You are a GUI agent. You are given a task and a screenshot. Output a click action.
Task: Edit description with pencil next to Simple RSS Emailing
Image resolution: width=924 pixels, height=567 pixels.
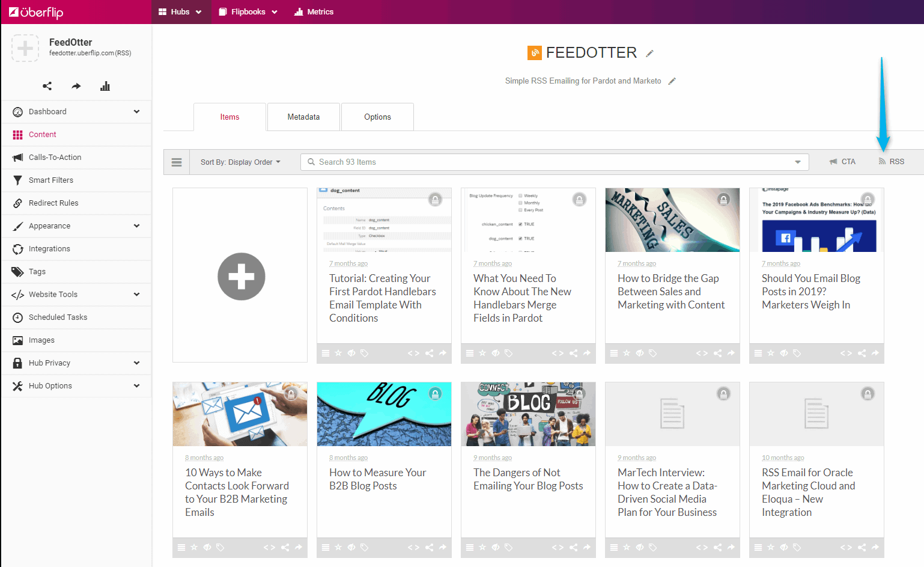(x=672, y=81)
